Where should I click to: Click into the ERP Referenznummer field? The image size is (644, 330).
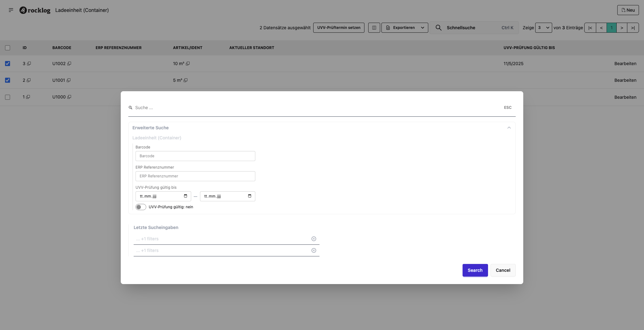click(x=195, y=176)
